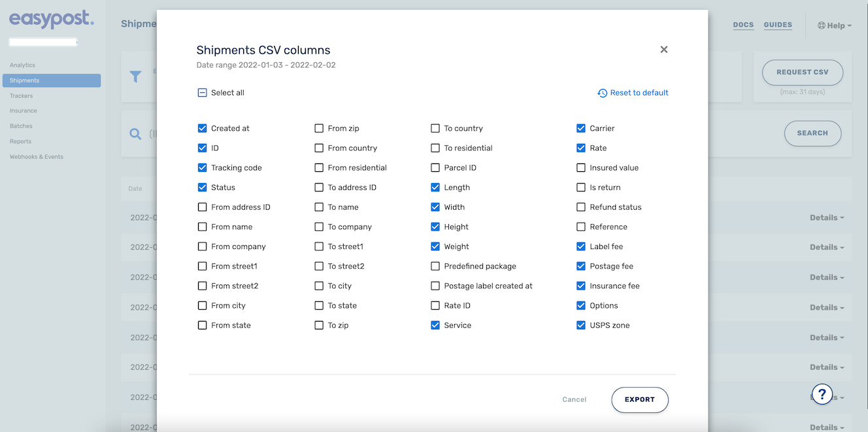This screenshot has height=432, width=868.
Task: Expand the first row's Details dropdown
Action: pyautogui.click(x=827, y=218)
